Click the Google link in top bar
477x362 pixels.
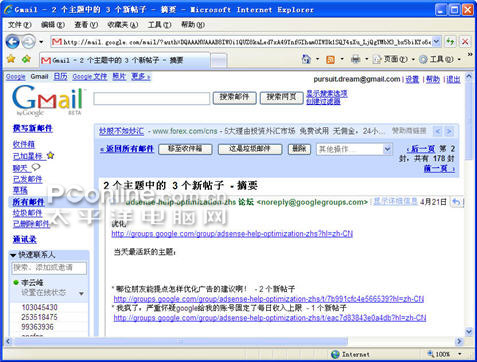pos(15,77)
